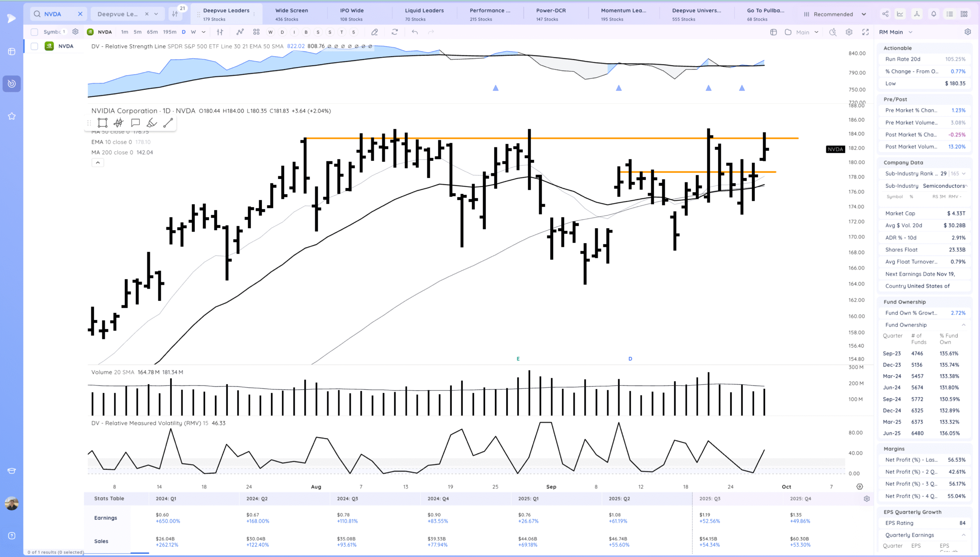Click the network nodes icon in top bar
Viewport: 980px width, 557px height.
coord(917,14)
